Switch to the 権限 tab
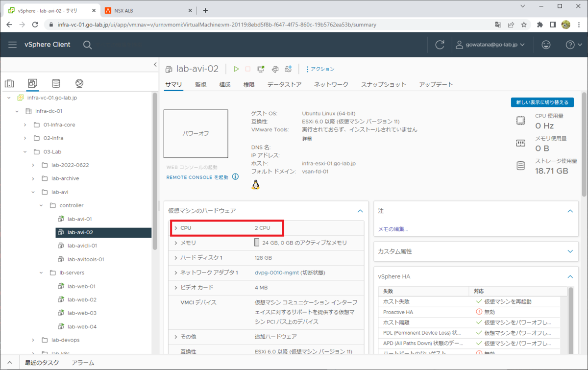 click(249, 84)
